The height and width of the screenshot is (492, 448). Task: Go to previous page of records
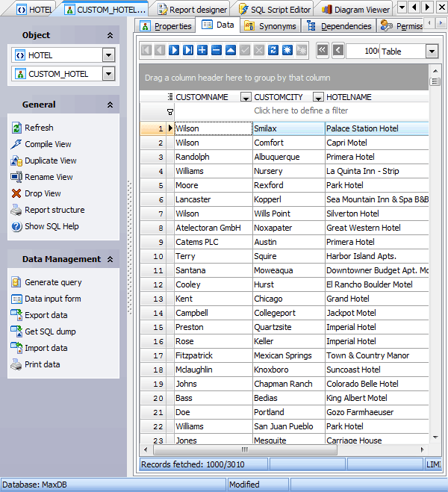(338, 50)
